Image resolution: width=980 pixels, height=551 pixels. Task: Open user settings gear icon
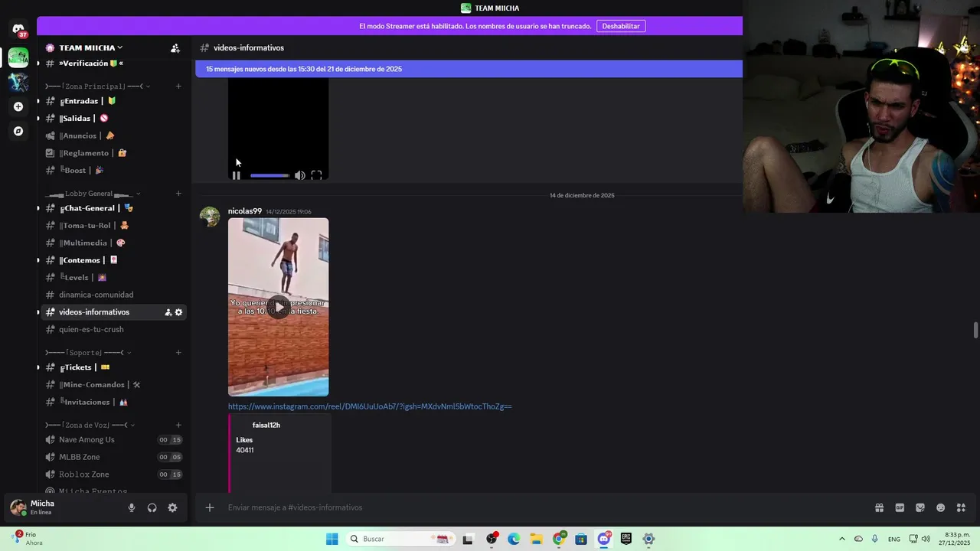pyautogui.click(x=172, y=507)
